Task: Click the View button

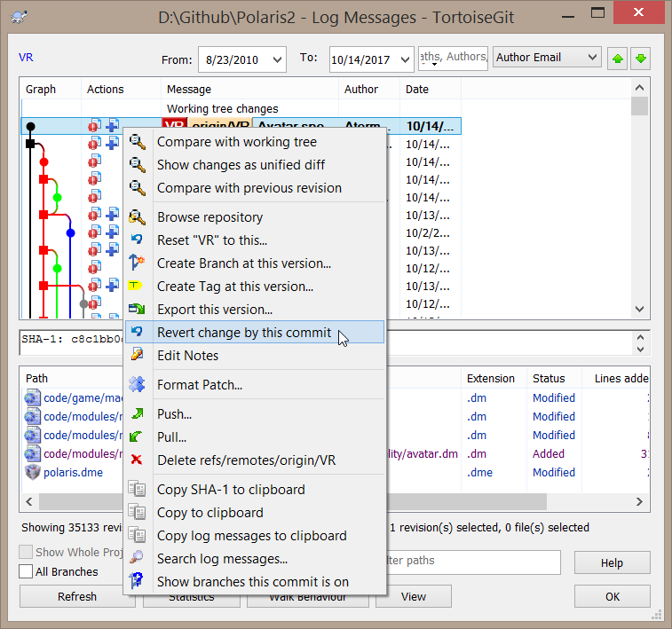Action: [414, 596]
